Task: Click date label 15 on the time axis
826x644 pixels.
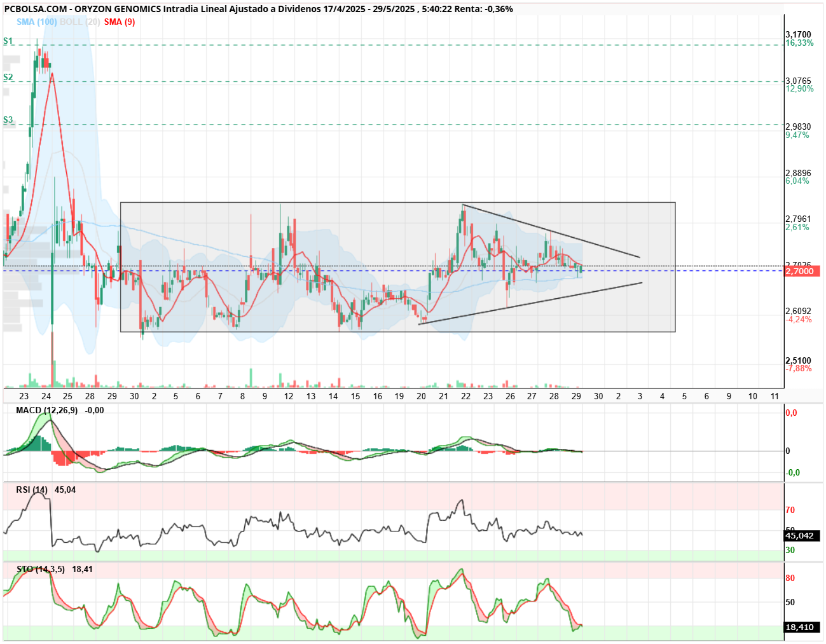Action: tap(355, 396)
